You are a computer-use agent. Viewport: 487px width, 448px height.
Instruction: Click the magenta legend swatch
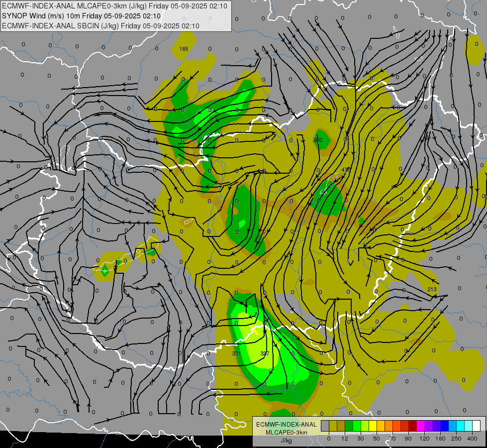[420, 426]
